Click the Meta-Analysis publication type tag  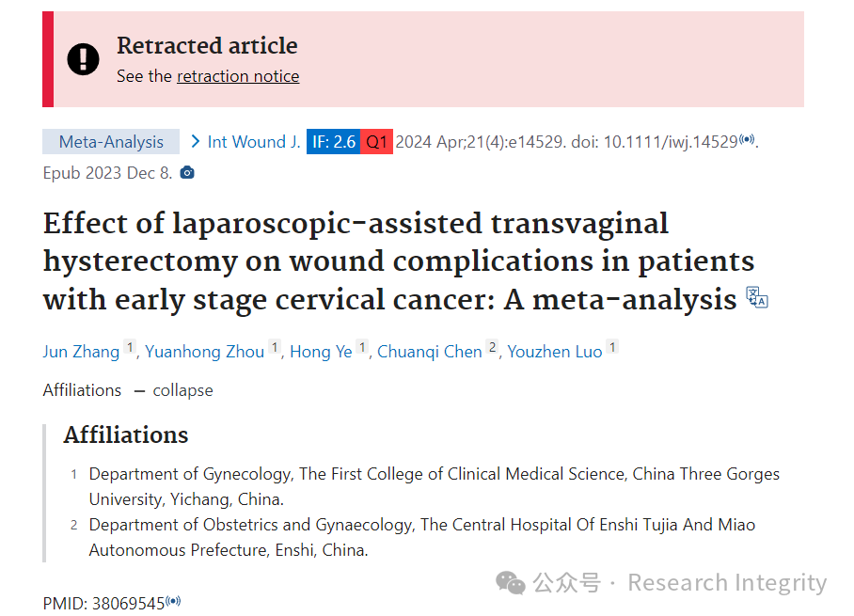(x=111, y=142)
